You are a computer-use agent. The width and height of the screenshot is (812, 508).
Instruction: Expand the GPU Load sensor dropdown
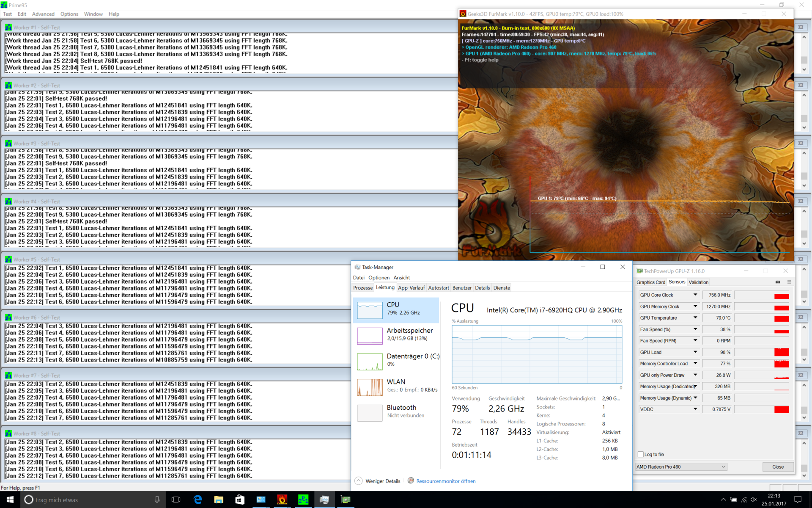[695, 352]
